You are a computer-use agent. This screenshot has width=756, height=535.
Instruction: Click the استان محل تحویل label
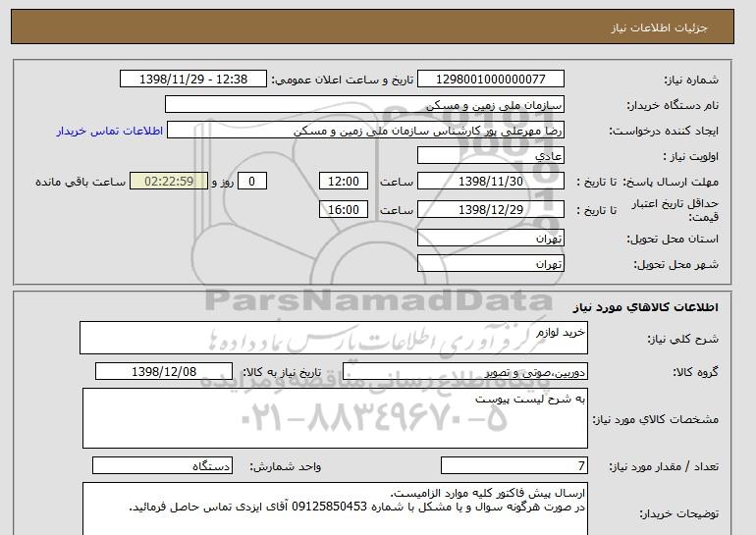click(673, 239)
